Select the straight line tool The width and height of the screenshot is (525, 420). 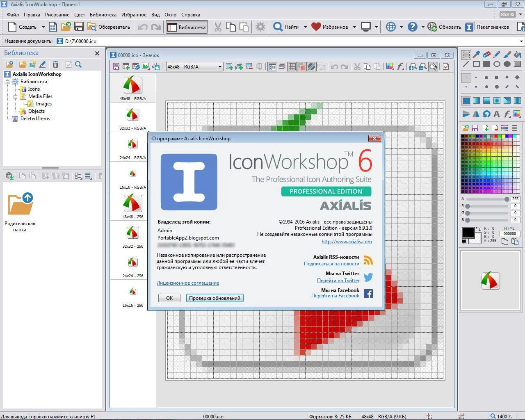click(466, 64)
